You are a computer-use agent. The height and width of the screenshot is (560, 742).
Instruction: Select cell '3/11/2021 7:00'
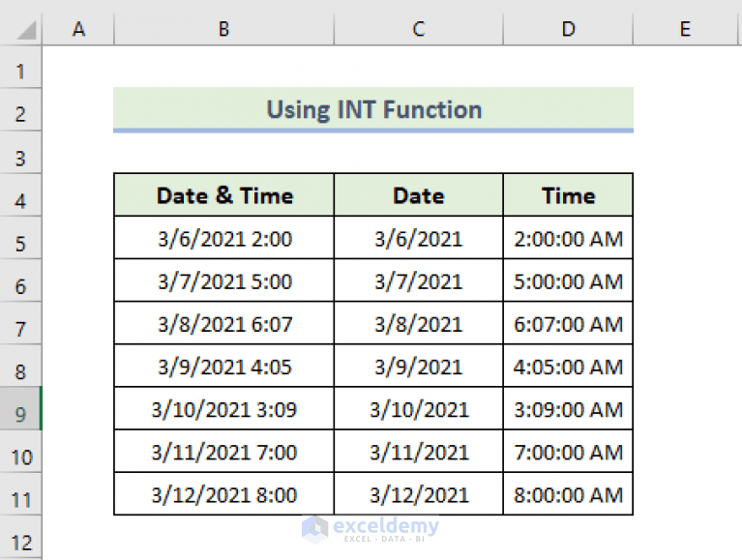coord(224,452)
